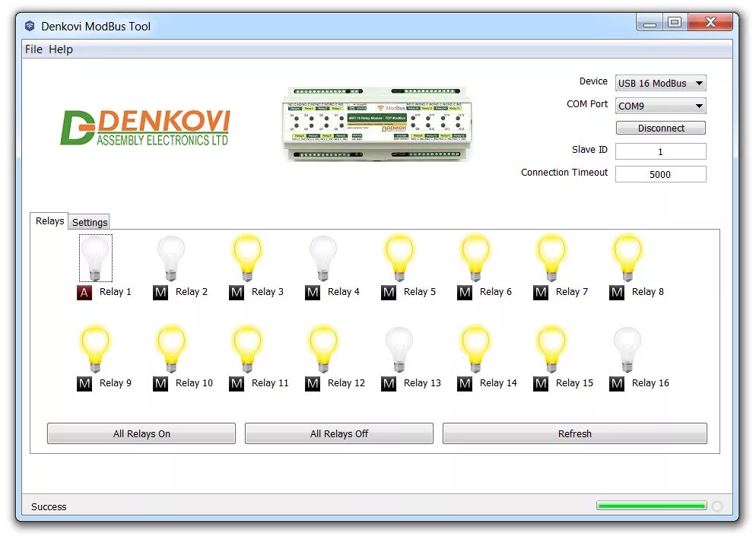Switch Relay 9 M mode indicator
Viewport: 756px width, 552px height.
coord(84,384)
